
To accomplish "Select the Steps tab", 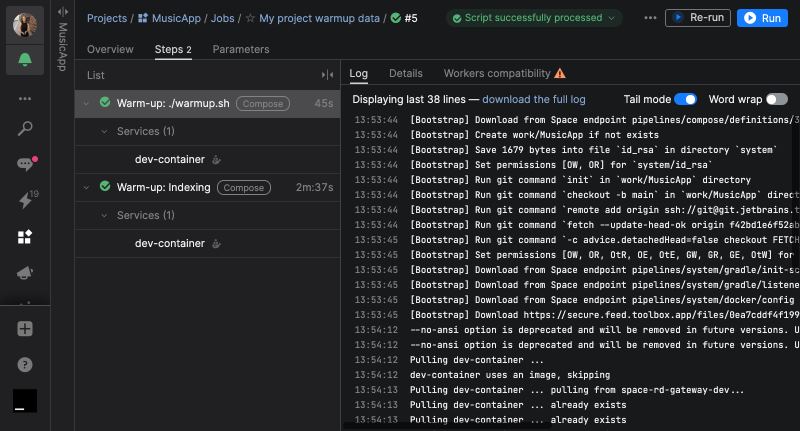I will pos(173,49).
